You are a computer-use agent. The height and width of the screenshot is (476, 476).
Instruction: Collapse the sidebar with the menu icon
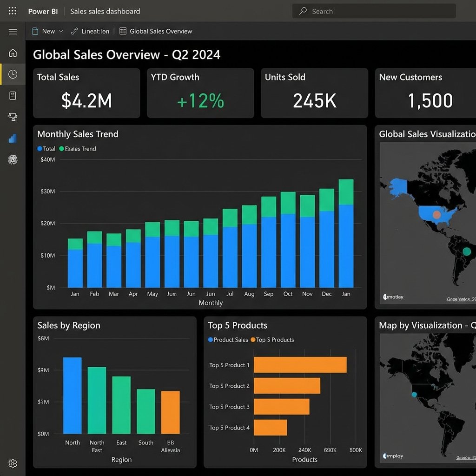click(13, 31)
